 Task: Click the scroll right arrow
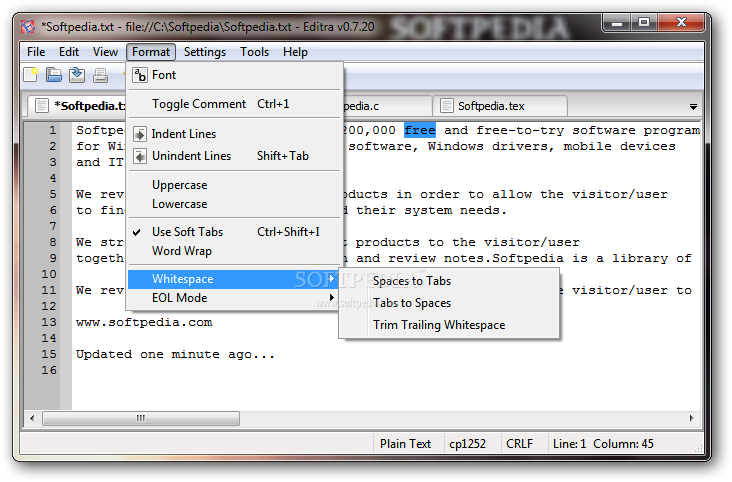[691, 418]
